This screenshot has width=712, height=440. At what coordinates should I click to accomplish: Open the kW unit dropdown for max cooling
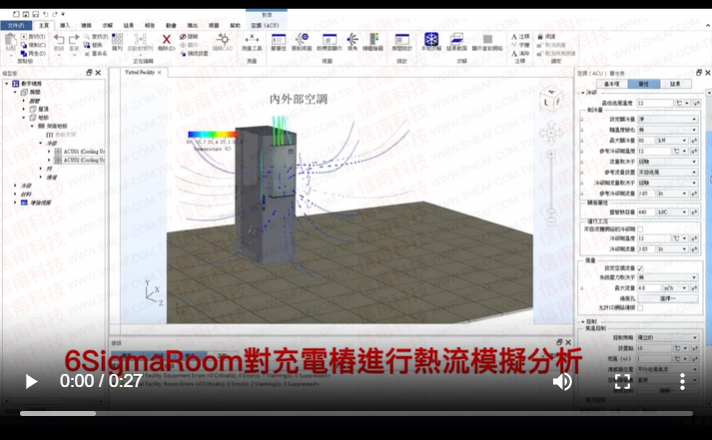672,140
